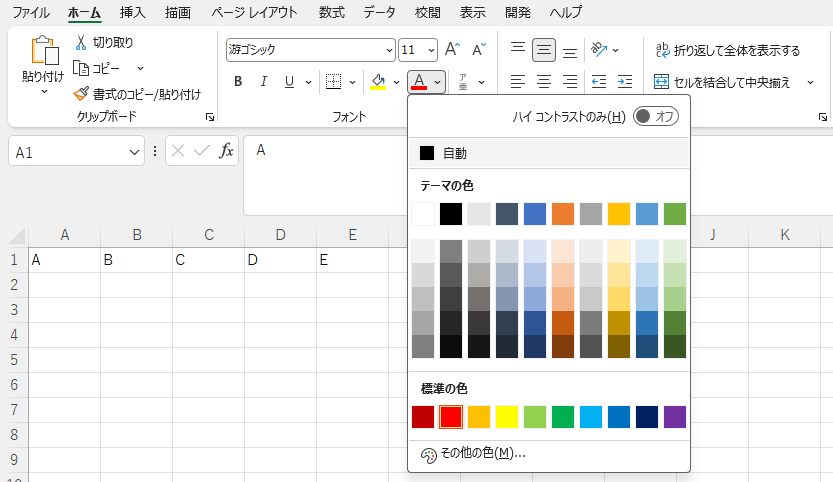The image size is (833, 482).
Task: Switch to the ページ レイアウト tab
Action: point(254,12)
